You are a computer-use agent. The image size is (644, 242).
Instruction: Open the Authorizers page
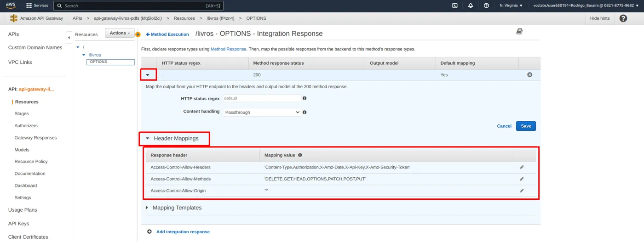[x=26, y=125]
